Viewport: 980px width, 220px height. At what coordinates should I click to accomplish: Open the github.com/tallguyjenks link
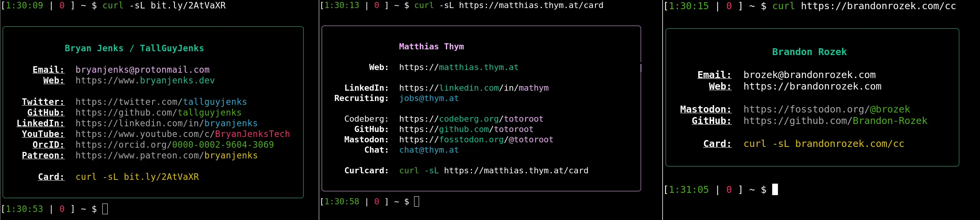(158, 112)
